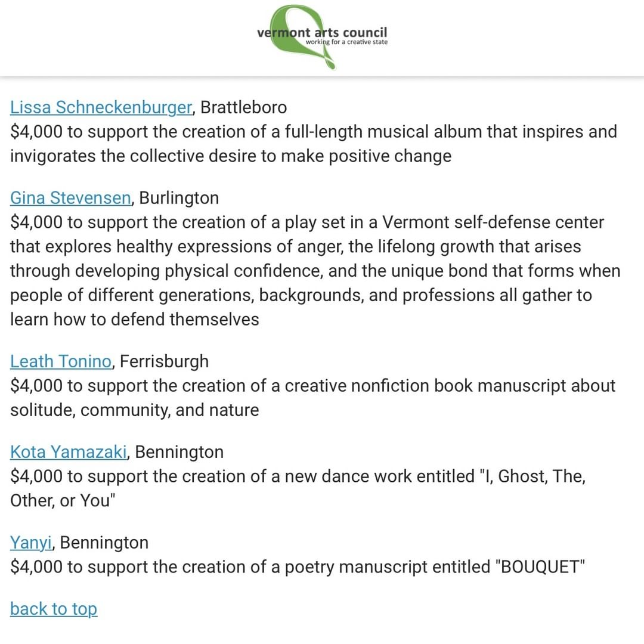Jump using the 'back to top' link
644x644 pixels.
click(54, 609)
